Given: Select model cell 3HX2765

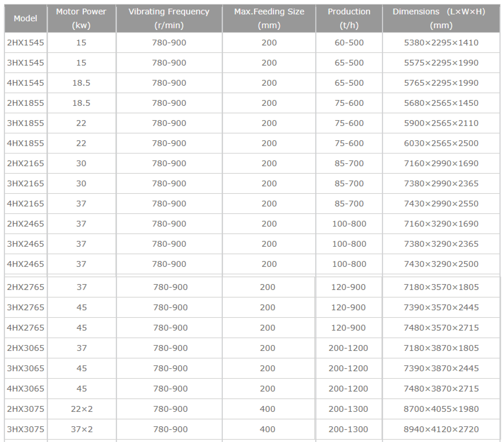Looking at the screenshot, I should (x=25, y=307).
